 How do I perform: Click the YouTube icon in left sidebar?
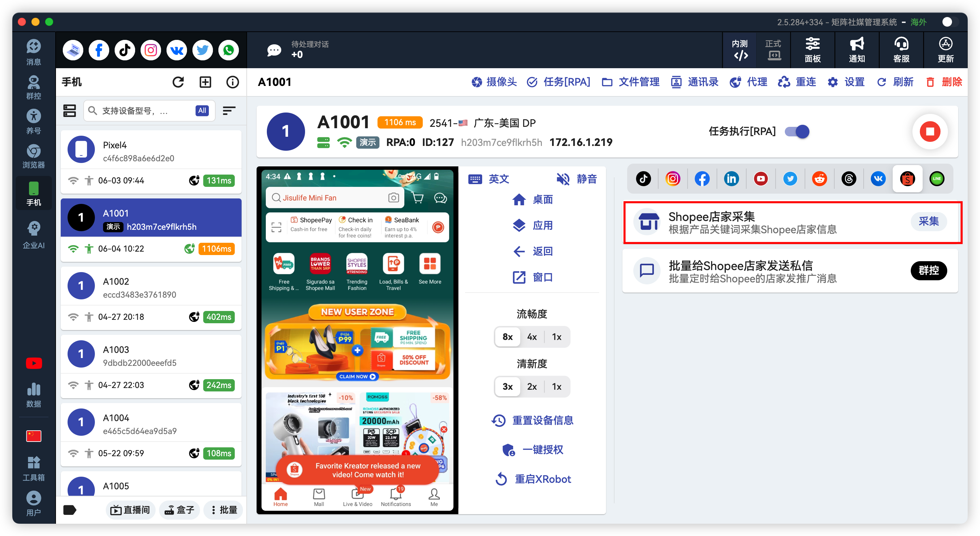34,363
